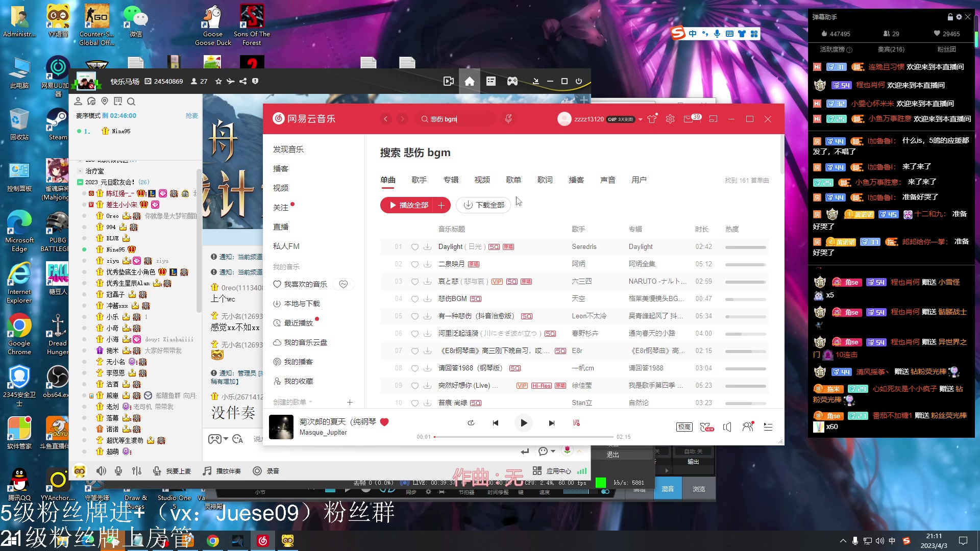Viewport: 980px width, 551px height.
Task: Open the YY game controller icon
Action: tap(512, 81)
